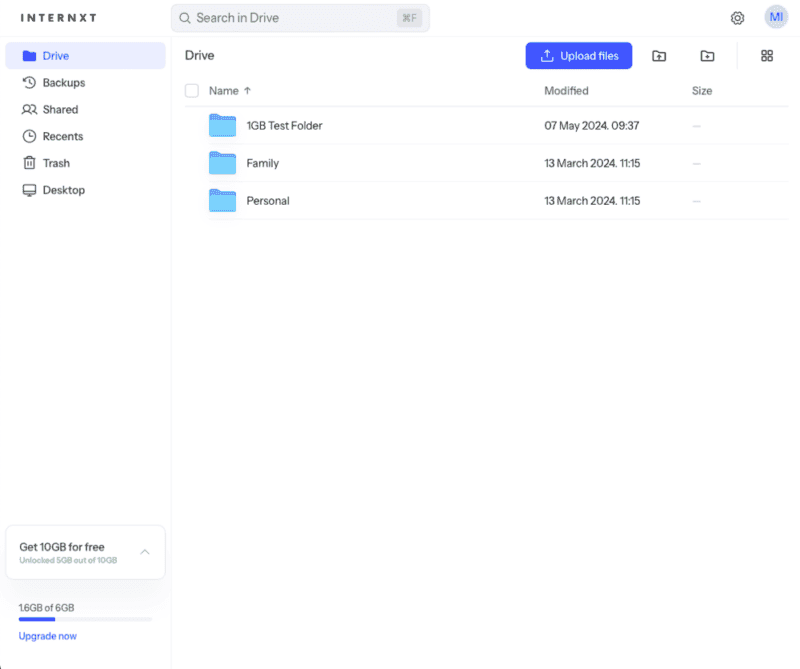Toggle the Name column sort order

coord(224,90)
